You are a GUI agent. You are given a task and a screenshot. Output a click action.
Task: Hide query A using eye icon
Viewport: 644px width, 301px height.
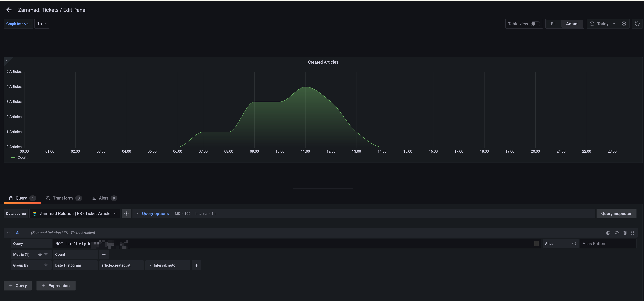(x=617, y=233)
